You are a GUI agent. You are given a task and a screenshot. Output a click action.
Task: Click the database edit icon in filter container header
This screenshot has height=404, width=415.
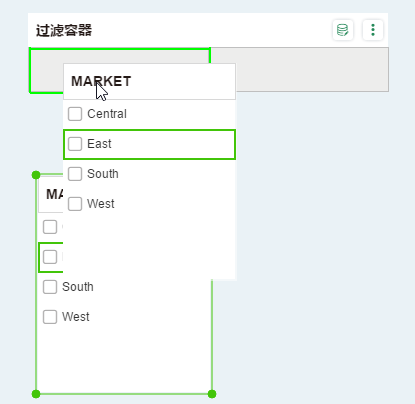click(343, 30)
